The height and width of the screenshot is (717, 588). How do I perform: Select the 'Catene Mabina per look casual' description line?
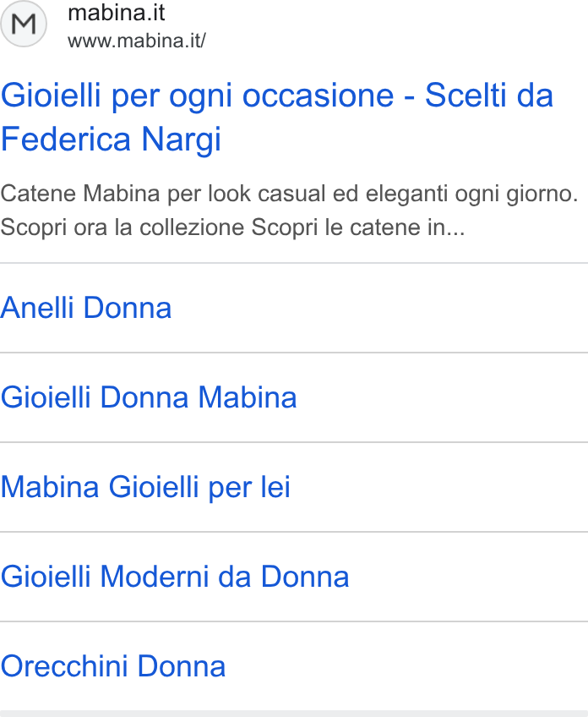point(289,194)
